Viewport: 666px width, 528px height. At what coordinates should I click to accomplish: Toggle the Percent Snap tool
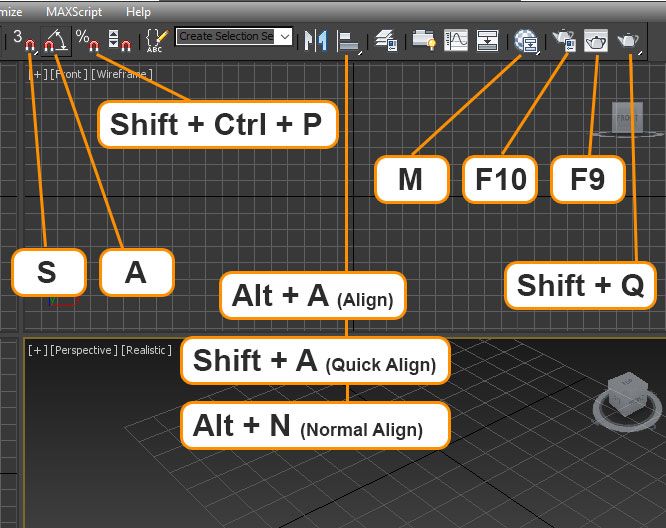[87, 40]
